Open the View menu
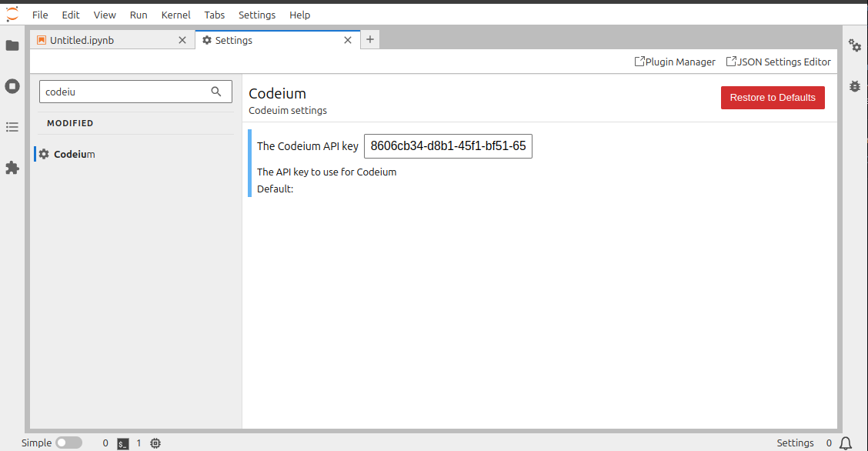 click(x=105, y=15)
